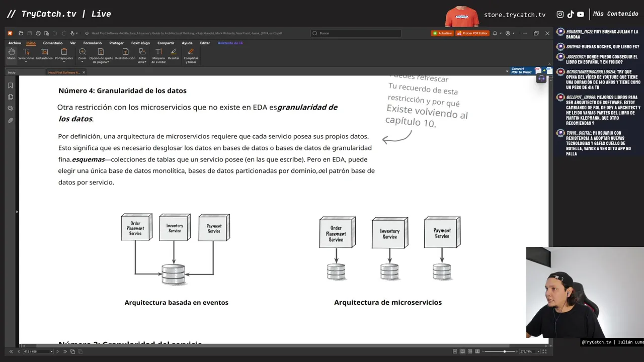644x362 pixels.
Task: Click the notifications bell icon
Action: click(495, 33)
